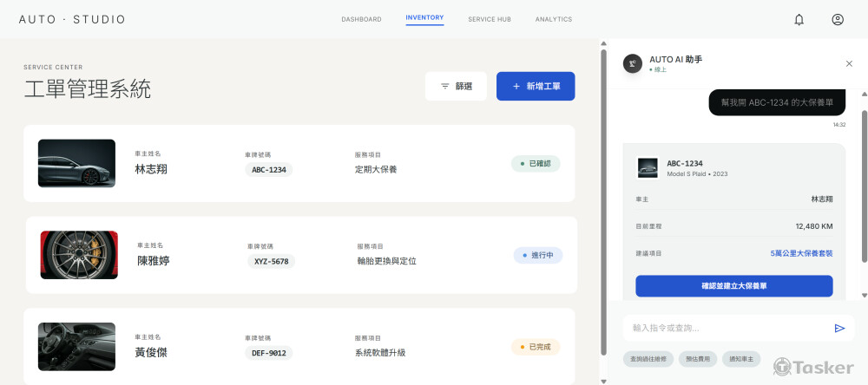Viewport: 868px width, 385px height.
Task: Click the 輸入指令或查詢 input field
Action: 725,328
